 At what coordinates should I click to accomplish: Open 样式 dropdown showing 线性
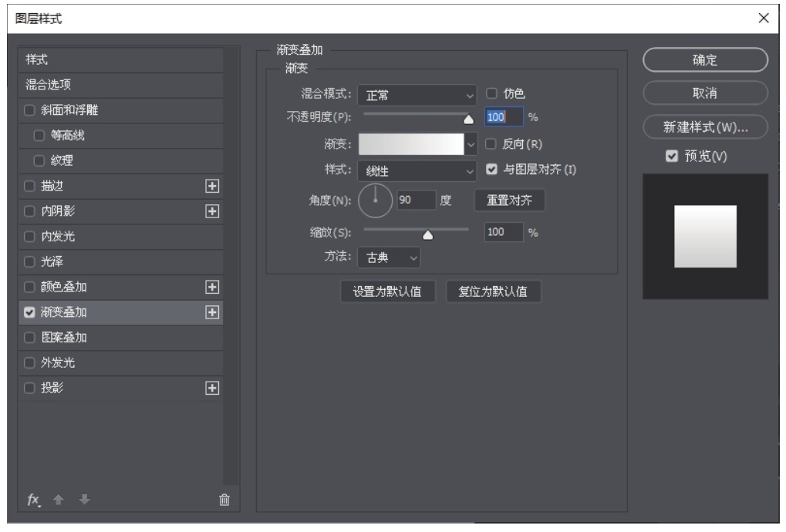click(417, 171)
